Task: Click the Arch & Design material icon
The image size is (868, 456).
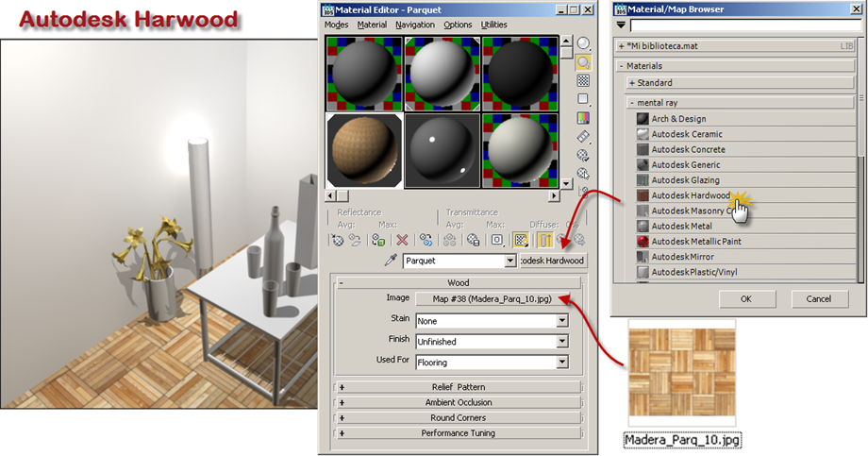Action: coord(643,119)
